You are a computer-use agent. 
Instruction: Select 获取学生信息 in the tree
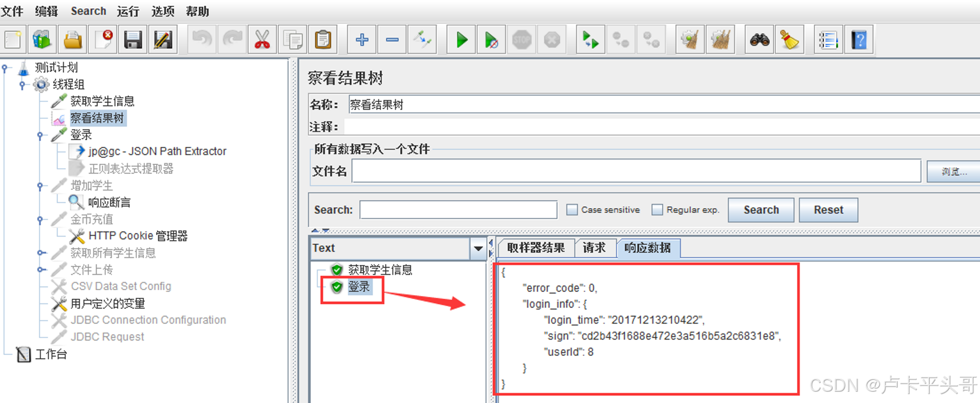tap(102, 101)
